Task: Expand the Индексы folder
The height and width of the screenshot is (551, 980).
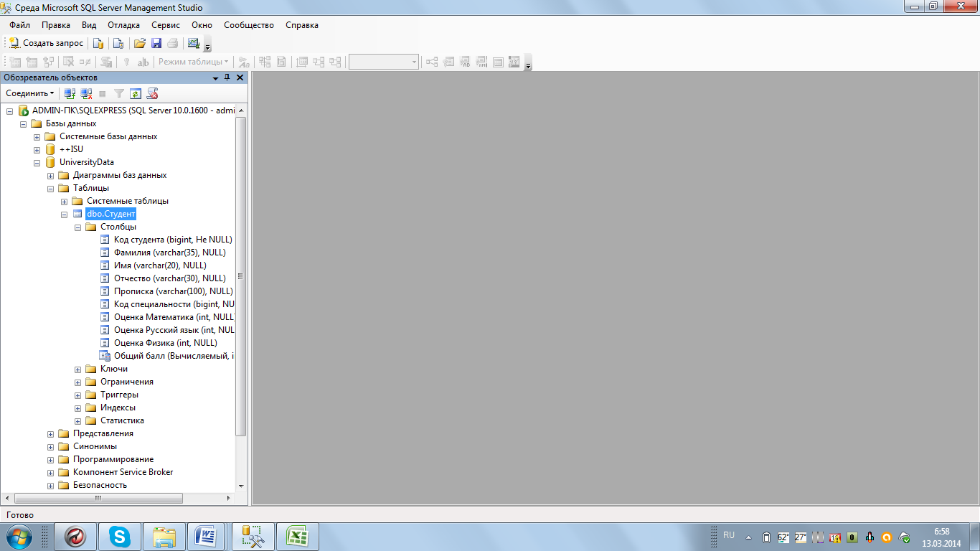Action: [x=78, y=408]
